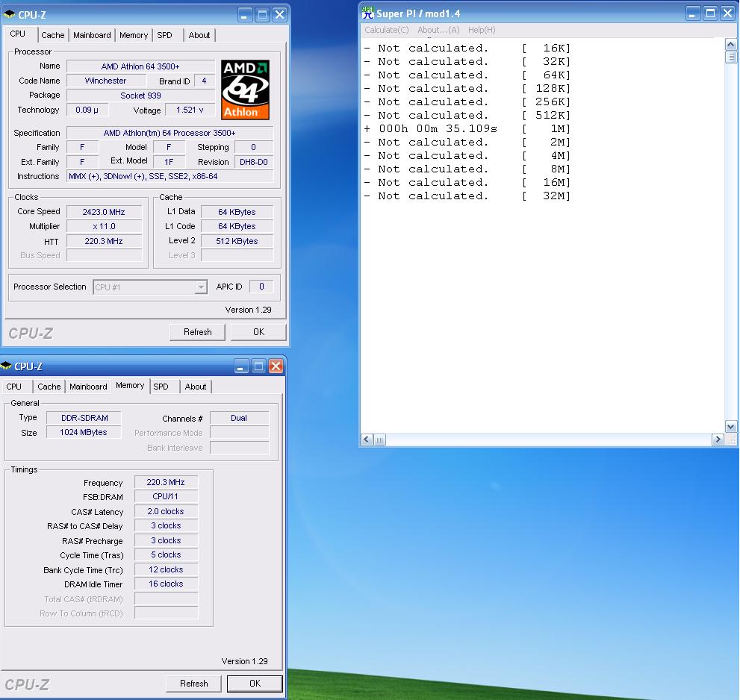Click the Package field Socket 939
The width and height of the screenshot is (740, 700).
click(x=140, y=96)
